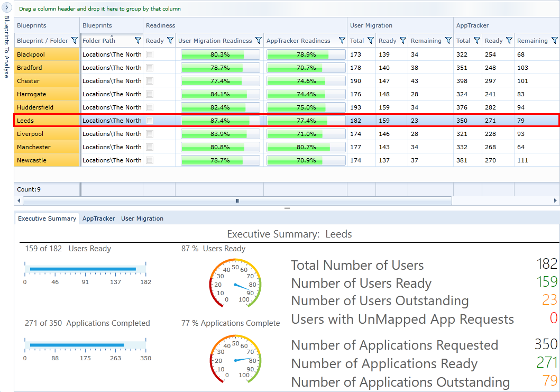Open filter for Folder Path column
560x392 pixels.
click(x=138, y=41)
